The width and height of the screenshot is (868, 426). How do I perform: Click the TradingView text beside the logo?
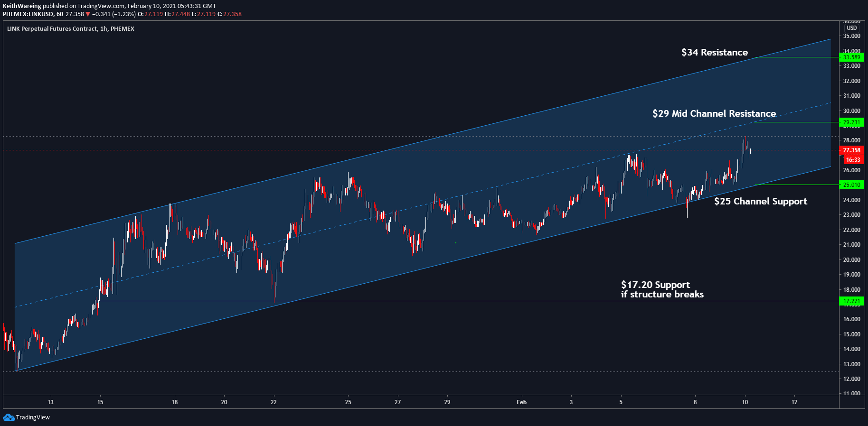[x=33, y=417]
